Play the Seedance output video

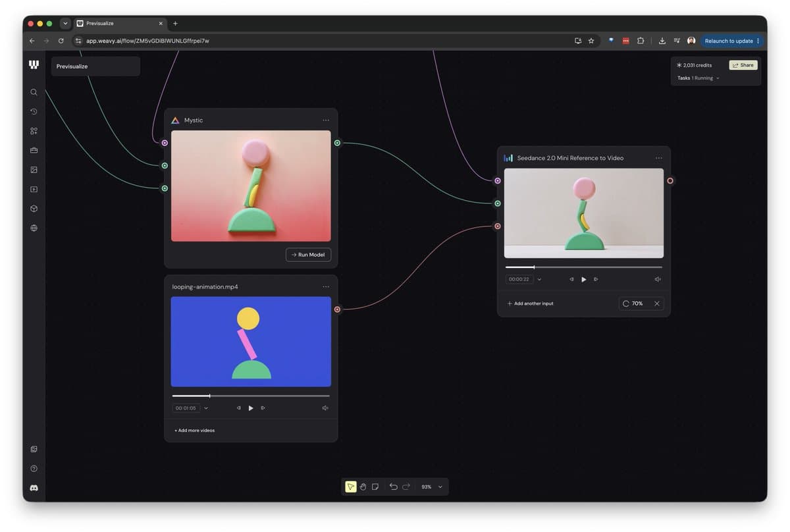click(583, 279)
